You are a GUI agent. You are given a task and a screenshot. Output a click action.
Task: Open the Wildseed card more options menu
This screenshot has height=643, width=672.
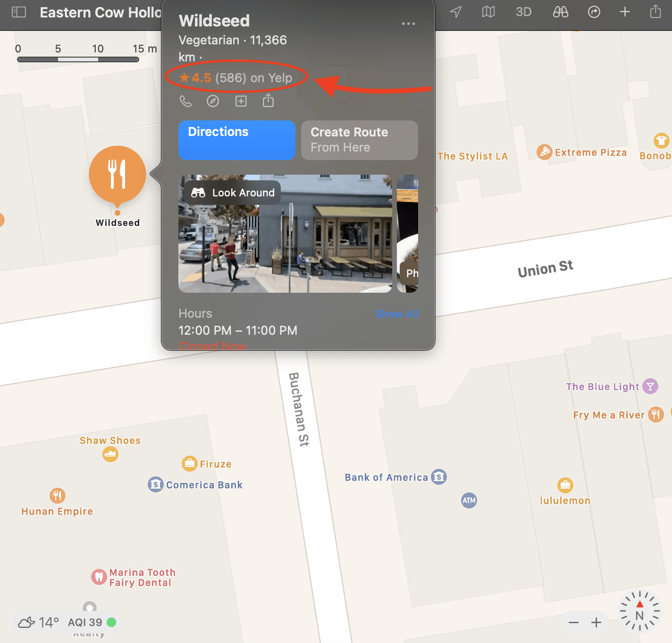(x=408, y=24)
